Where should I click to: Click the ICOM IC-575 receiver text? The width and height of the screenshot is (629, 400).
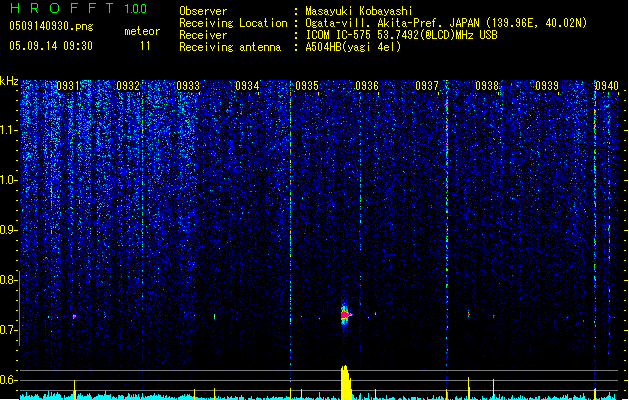[x=402, y=35]
